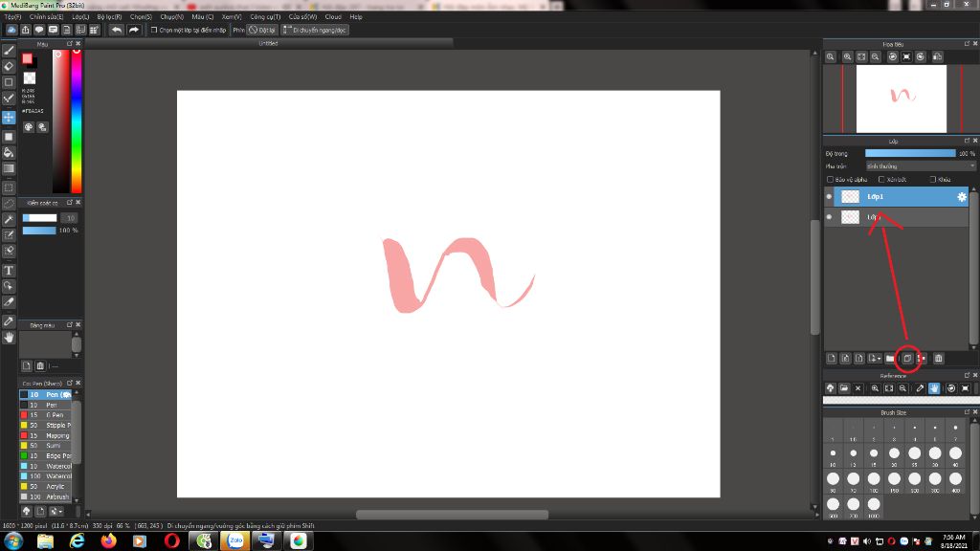
Task: Open Zalo from the taskbar
Action: pyautogui.click(x=235, y=541)
